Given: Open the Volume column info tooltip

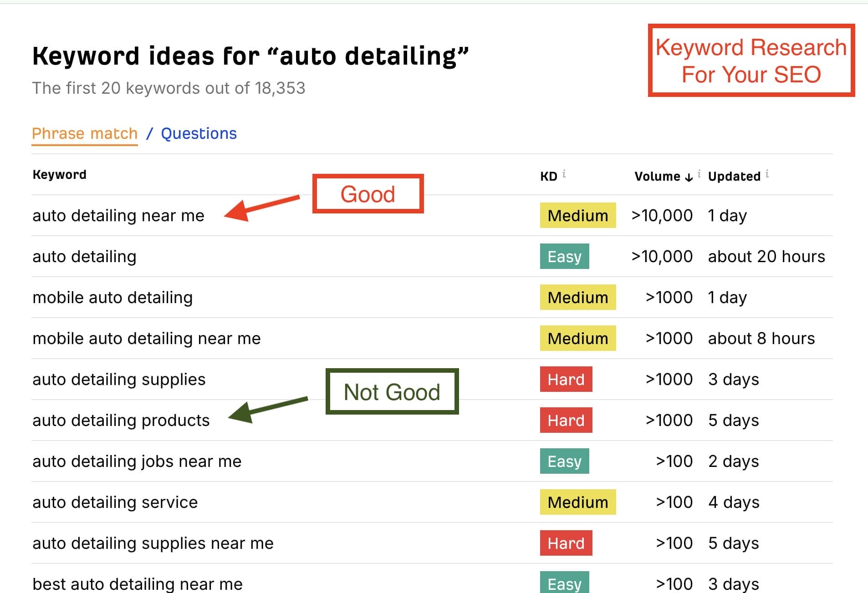Looking at the screenshot, I should pos(699,173).
